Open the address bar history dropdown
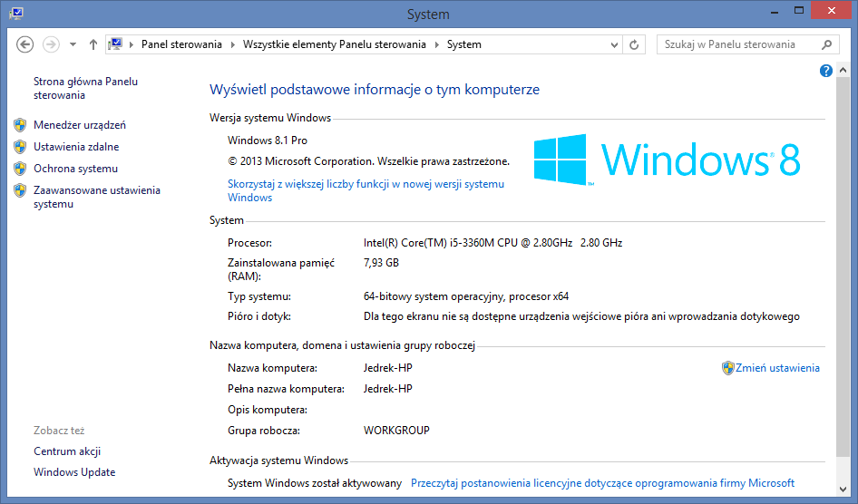Screen dimensions: 858x504 [614, 44]
